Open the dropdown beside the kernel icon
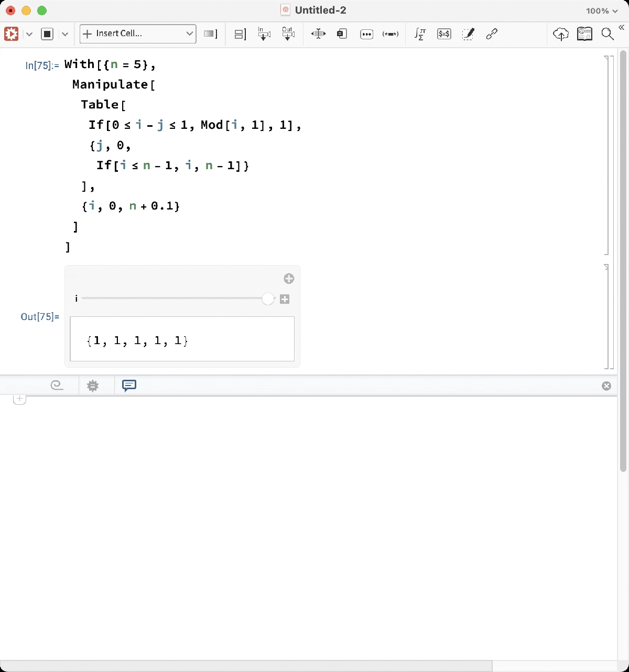Screen dimensions: 629x672 29,34
